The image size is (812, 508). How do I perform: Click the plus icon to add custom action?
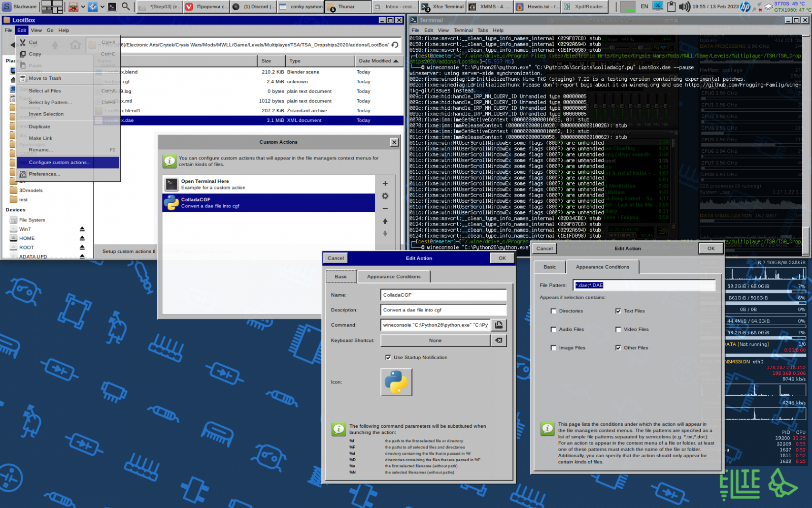click(x=385, y=183)
